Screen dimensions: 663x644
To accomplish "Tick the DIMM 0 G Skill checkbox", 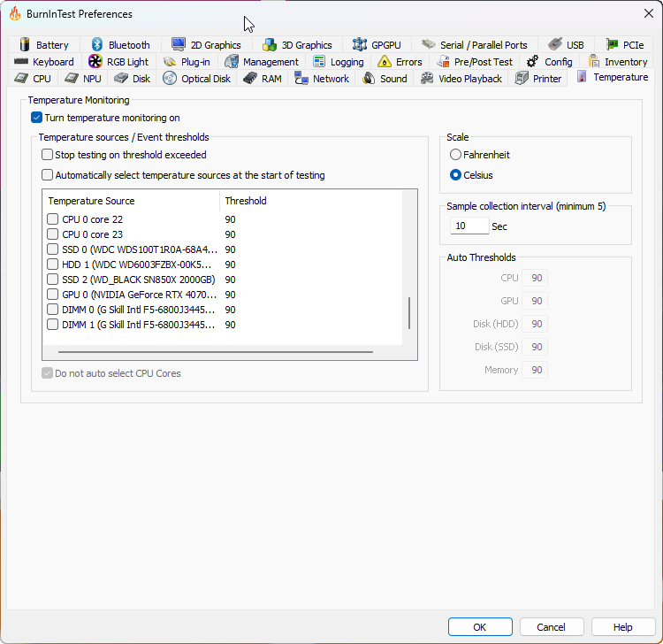I will click(52, 310).
